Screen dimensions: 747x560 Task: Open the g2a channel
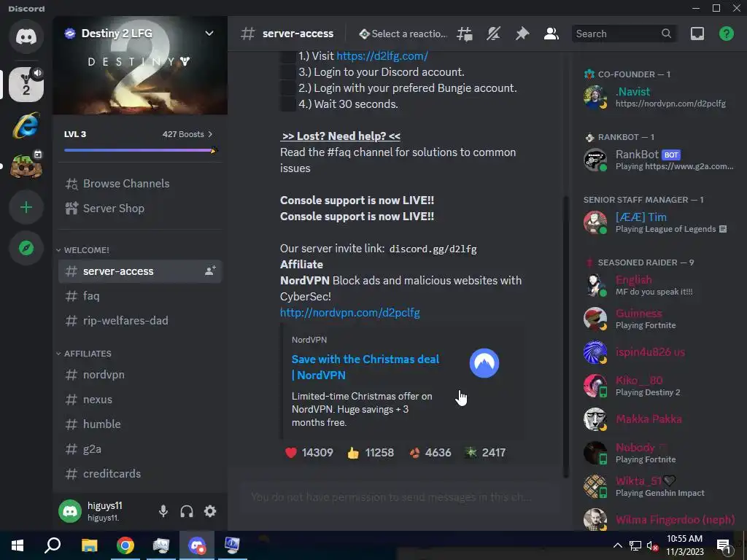point(140,449)
